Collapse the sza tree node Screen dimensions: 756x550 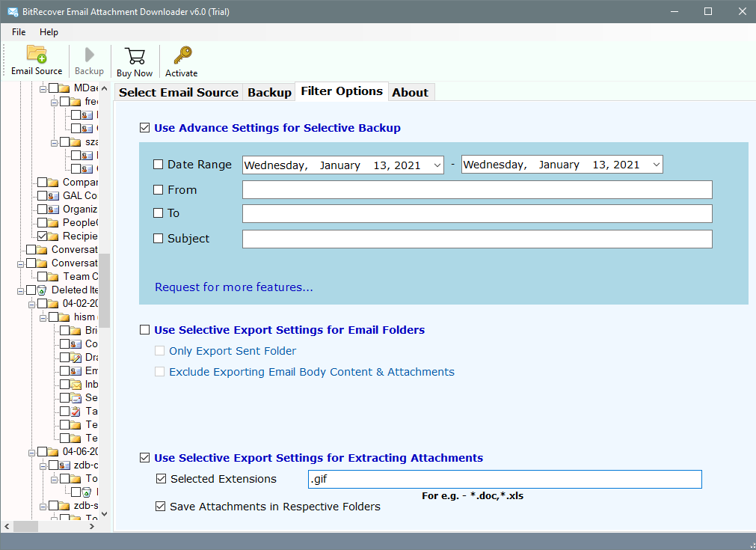[54, 143]
